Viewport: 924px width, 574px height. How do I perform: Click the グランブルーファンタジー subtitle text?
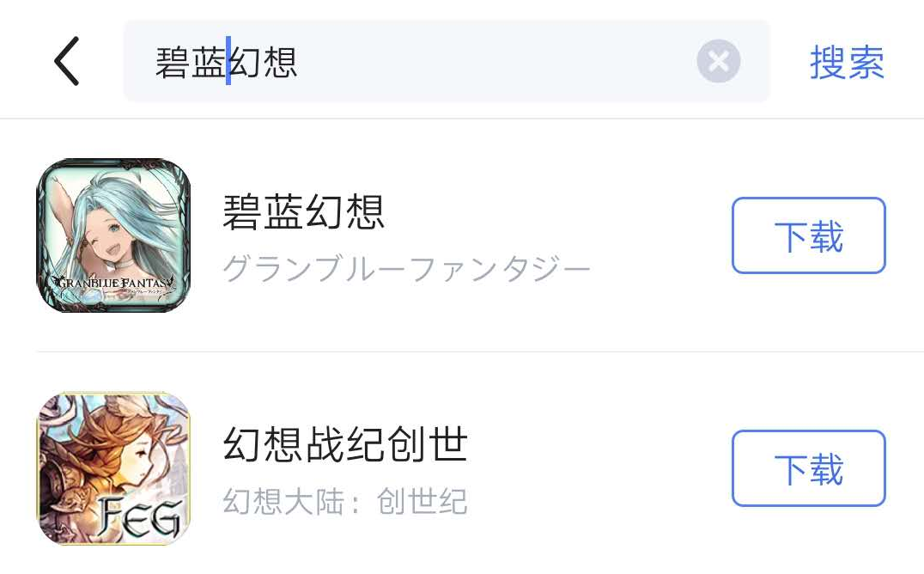click(x=406, y=268)
